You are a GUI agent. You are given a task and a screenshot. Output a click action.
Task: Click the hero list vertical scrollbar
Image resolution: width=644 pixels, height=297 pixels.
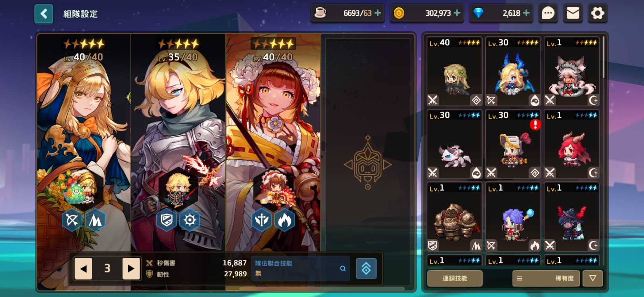click(604, 57)
